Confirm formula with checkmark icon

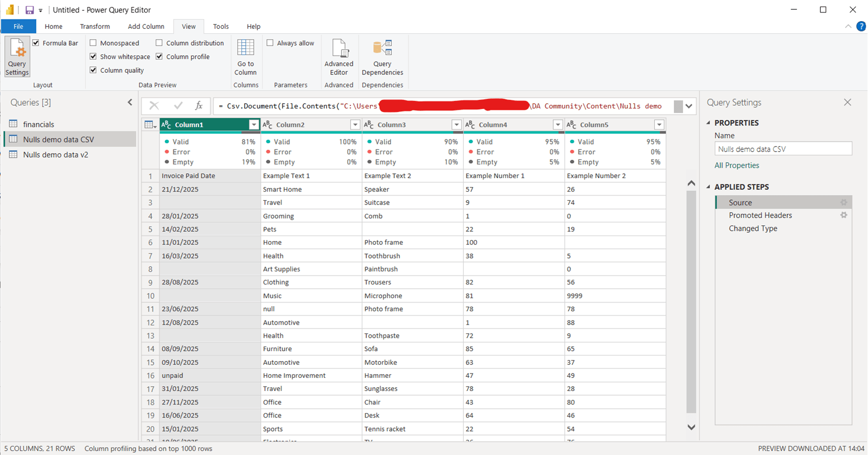pos(178,106)
